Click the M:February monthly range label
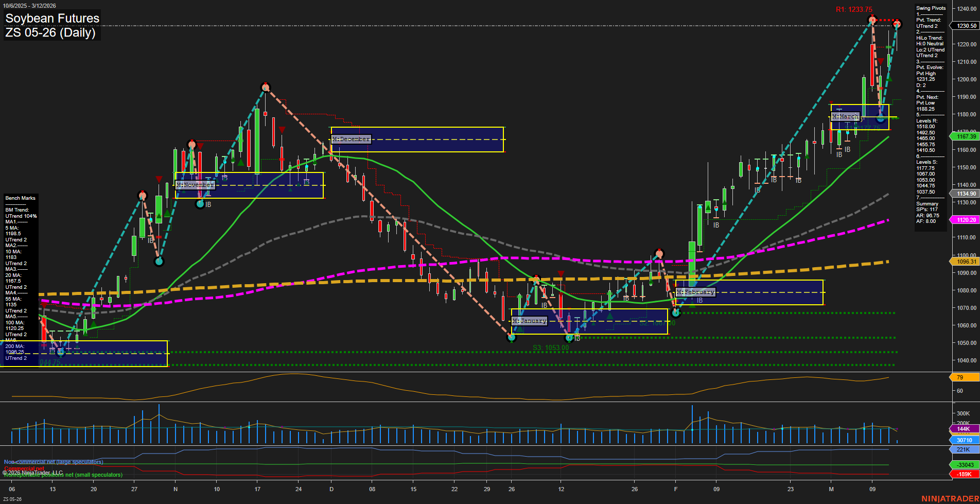 click(696, 292)
